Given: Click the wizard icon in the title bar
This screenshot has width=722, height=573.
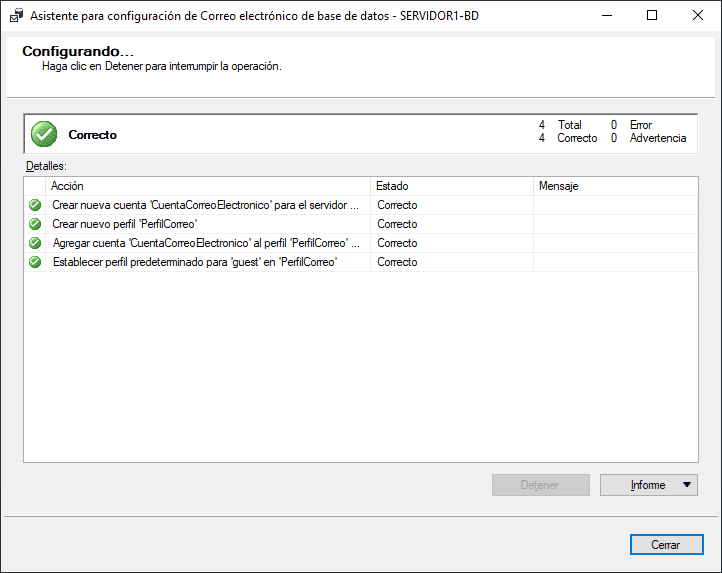Looking at the screenshot, I should (15, 16).
